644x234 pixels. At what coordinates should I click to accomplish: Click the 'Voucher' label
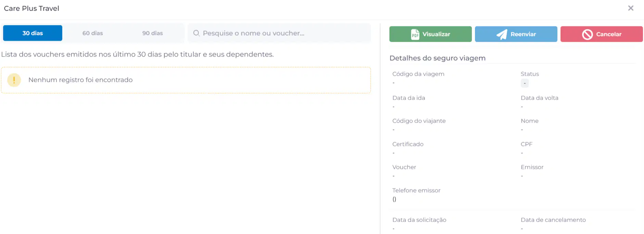click(404, 167)
